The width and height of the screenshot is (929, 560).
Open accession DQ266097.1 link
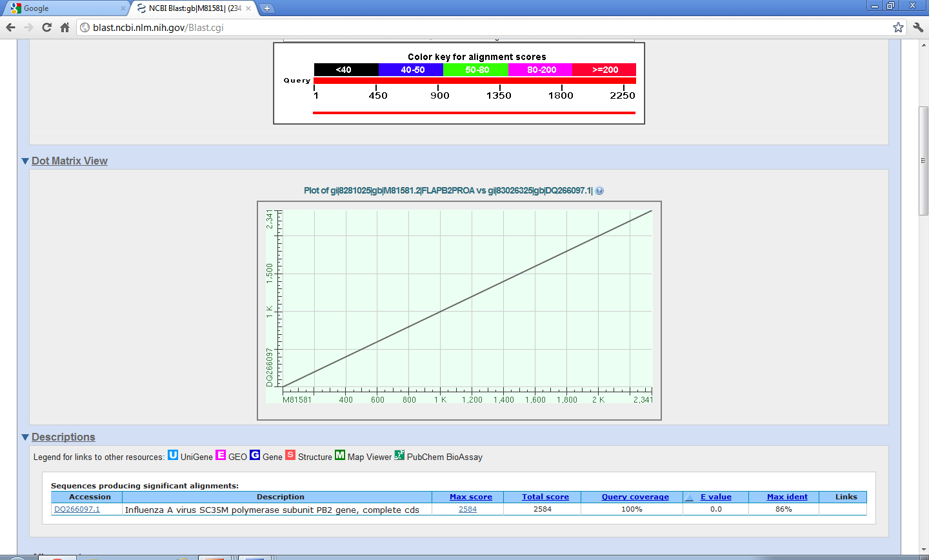pyautogui.click(x=77, y=509)
